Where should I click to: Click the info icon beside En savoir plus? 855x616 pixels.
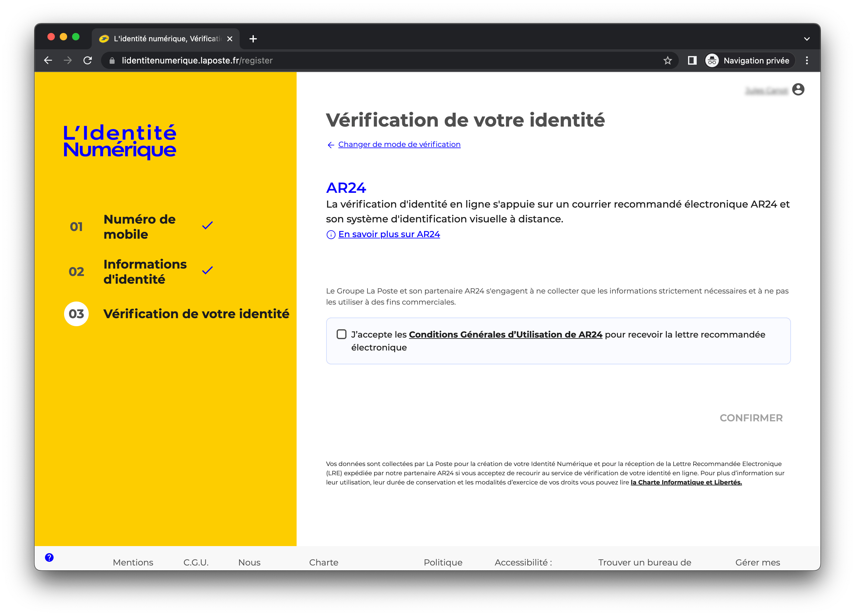click(x=330, y=234)
